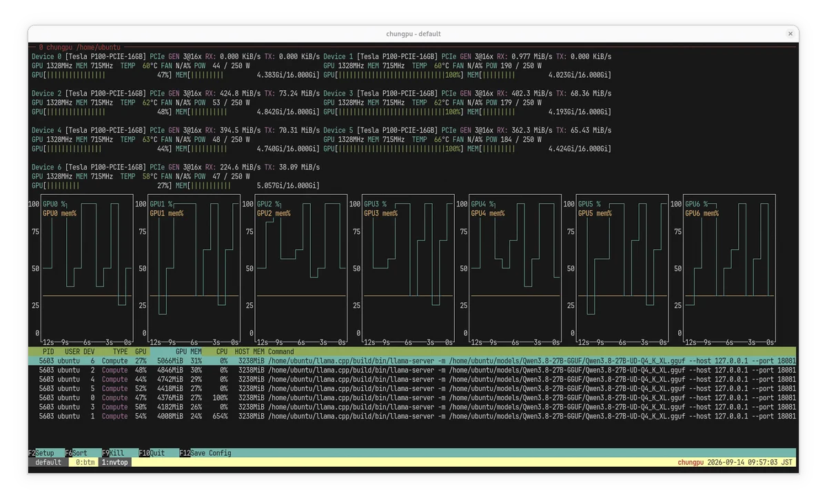Select the process row for DEV 0

click(x=413, y=398)
